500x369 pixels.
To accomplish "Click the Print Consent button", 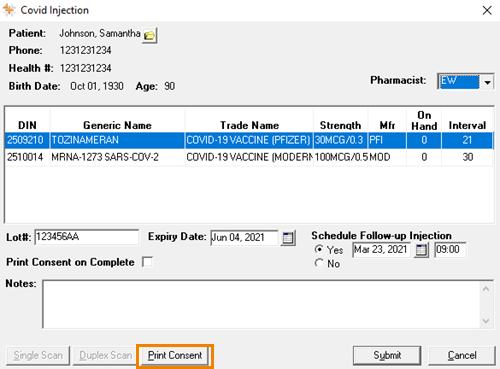I will click(x=175, y=355).
